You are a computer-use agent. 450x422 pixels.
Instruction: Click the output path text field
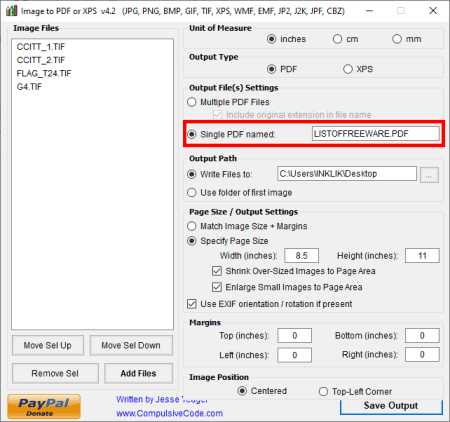[x=347, y=174]
